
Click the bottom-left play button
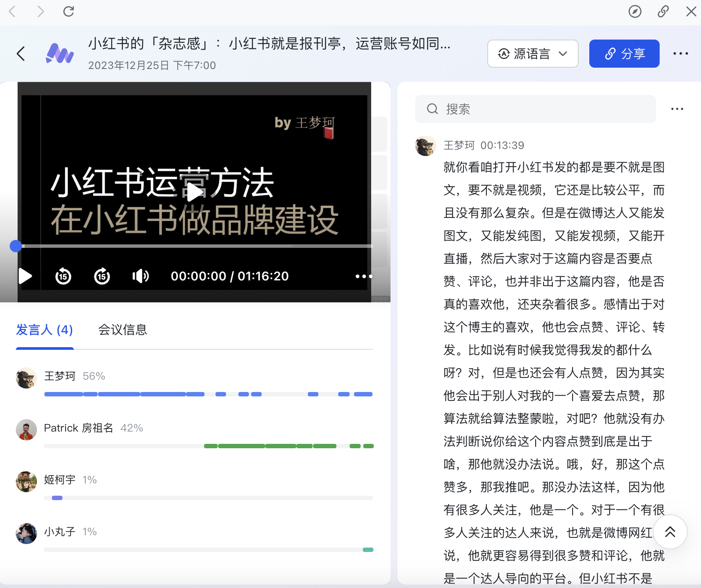coord(25,276)
